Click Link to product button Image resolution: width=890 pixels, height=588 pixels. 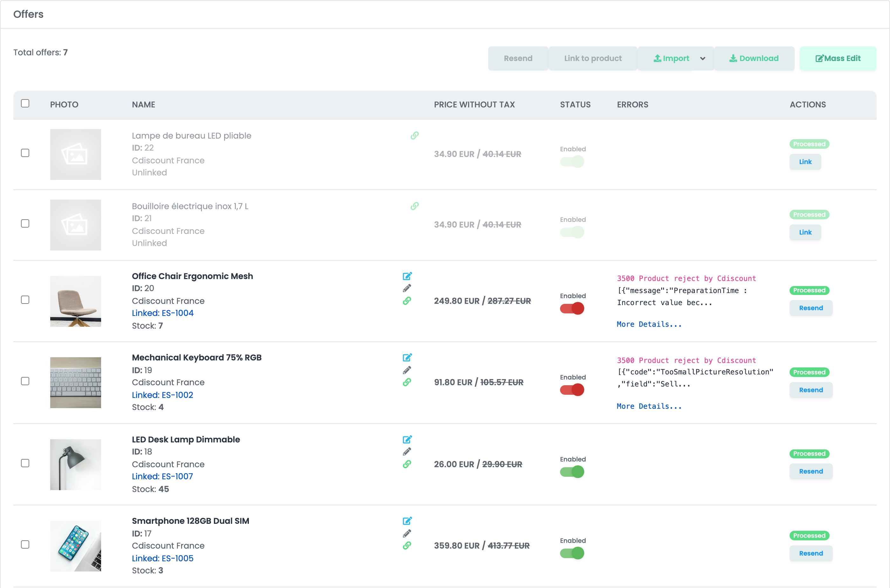coord(592,58)
